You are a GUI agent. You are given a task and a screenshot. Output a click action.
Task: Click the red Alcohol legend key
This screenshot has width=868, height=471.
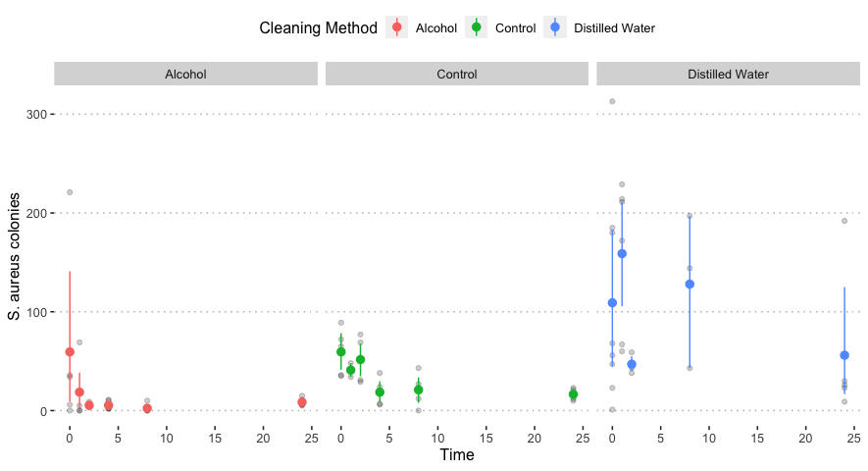397,28
